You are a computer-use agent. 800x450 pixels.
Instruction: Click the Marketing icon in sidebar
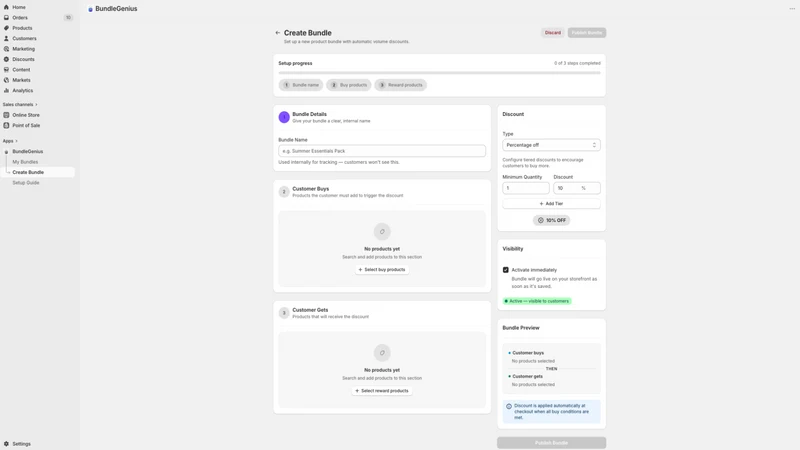6,49
